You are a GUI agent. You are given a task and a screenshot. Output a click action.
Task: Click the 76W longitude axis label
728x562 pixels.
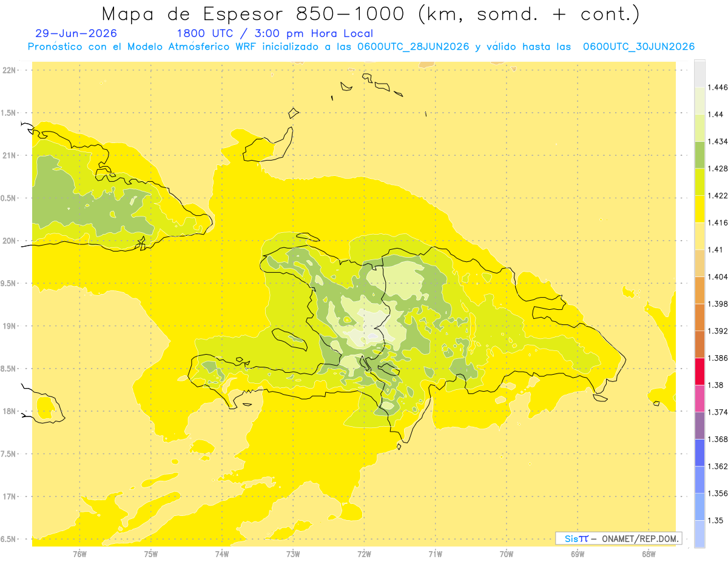coord(79,554)
